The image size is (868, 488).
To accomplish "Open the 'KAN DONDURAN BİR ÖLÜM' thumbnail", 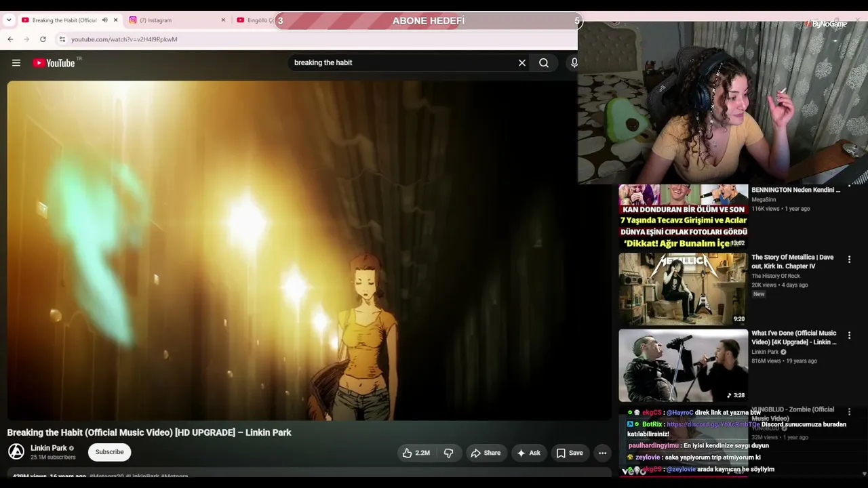I will (x=683, y=217).
